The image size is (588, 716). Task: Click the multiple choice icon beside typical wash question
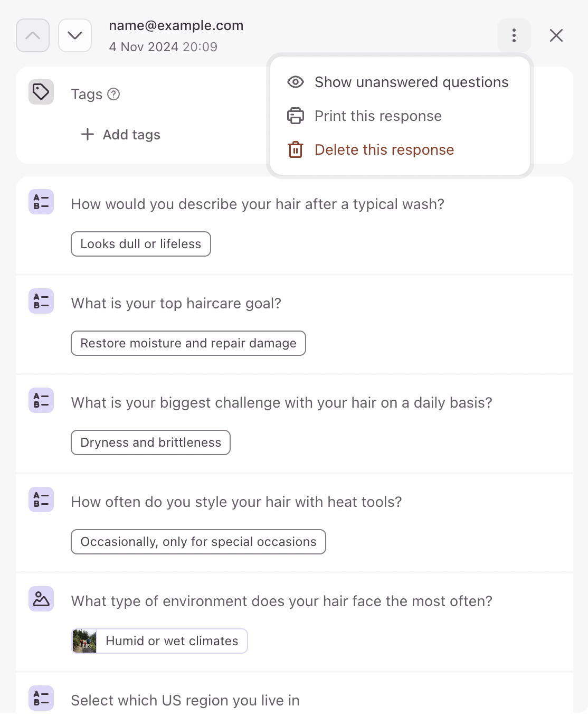tap(41, 202)
